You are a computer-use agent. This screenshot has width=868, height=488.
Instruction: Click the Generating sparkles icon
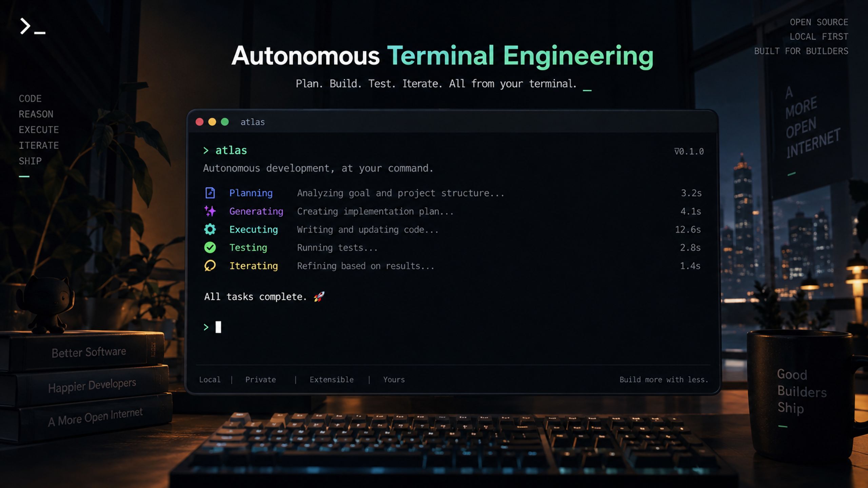coord(210,211)
